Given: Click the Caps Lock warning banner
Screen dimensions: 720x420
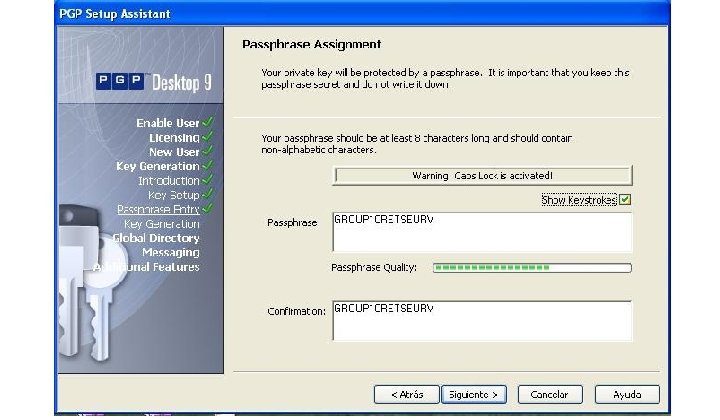Looking at the screenshot, I should click(482, 175).
